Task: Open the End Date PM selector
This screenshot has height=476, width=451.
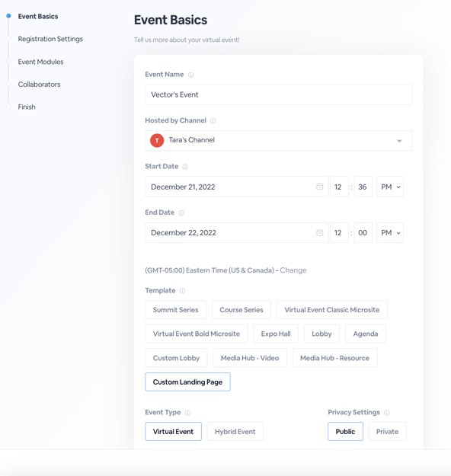Action: (390, 232)
